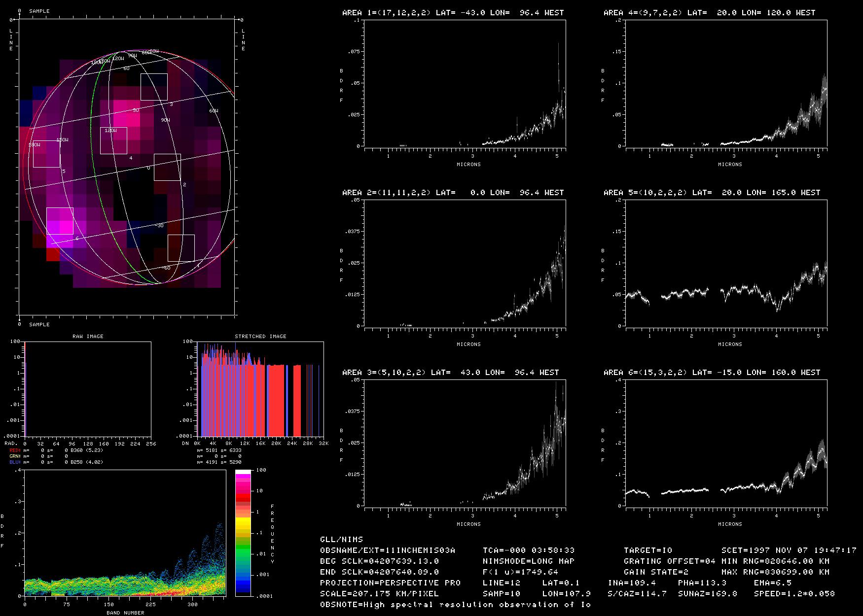Click the PHA=113.3 text
The image size is (863, 616).
coord(702,583)
